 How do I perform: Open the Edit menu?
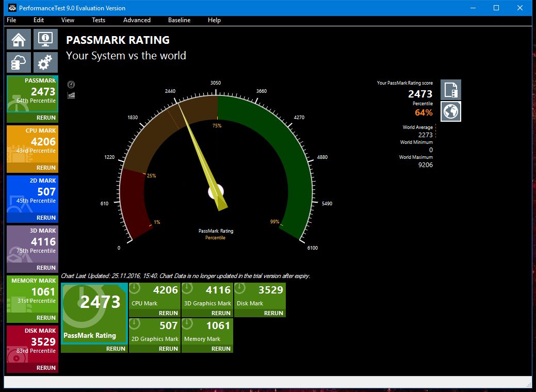tap(39, 20)
